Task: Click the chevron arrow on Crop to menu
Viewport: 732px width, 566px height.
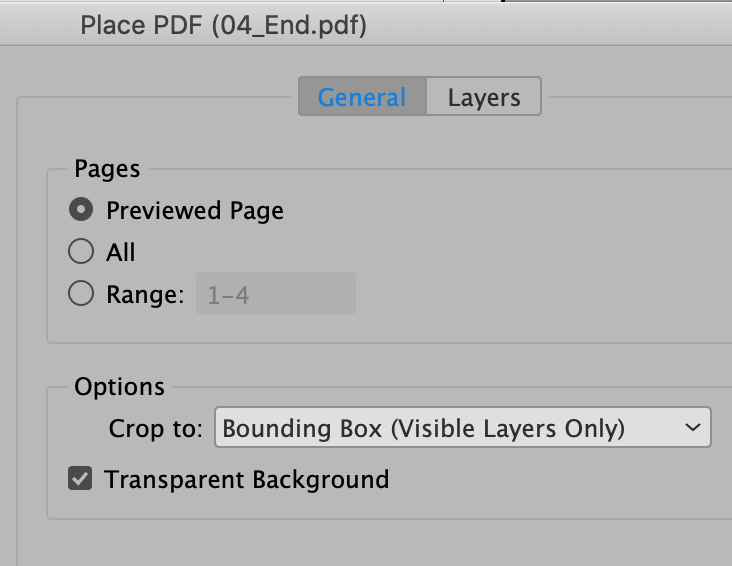Action: tap(693, 428)
